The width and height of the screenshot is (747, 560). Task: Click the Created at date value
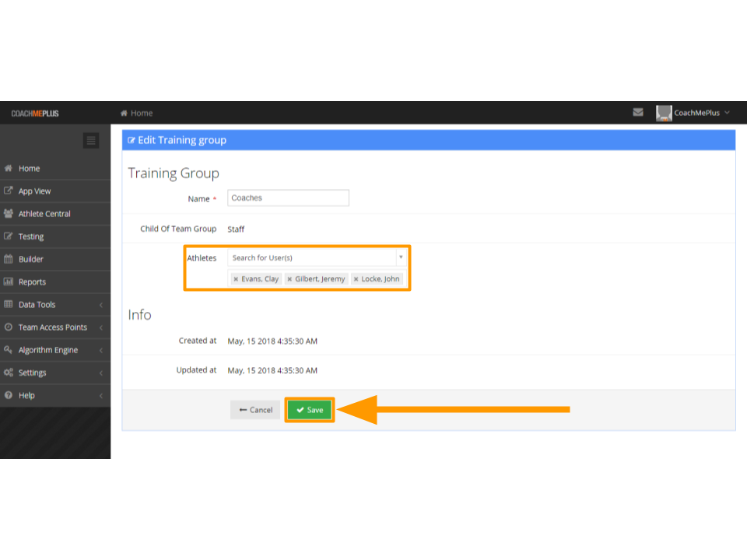(x=272, y=341)
